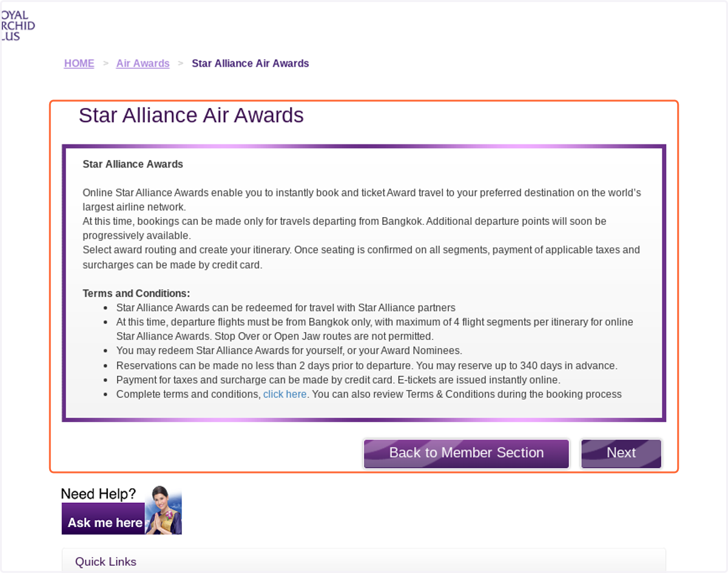The image size is (728, 573).
Task: Click the 'Terms and Conditions:' subheading
Action: click(x=136, y=293)
